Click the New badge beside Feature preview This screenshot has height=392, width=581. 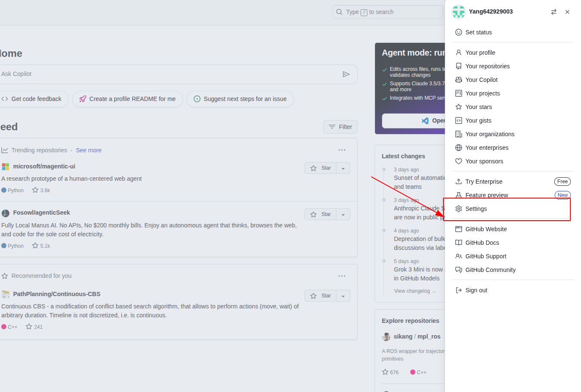pos(563,195)
